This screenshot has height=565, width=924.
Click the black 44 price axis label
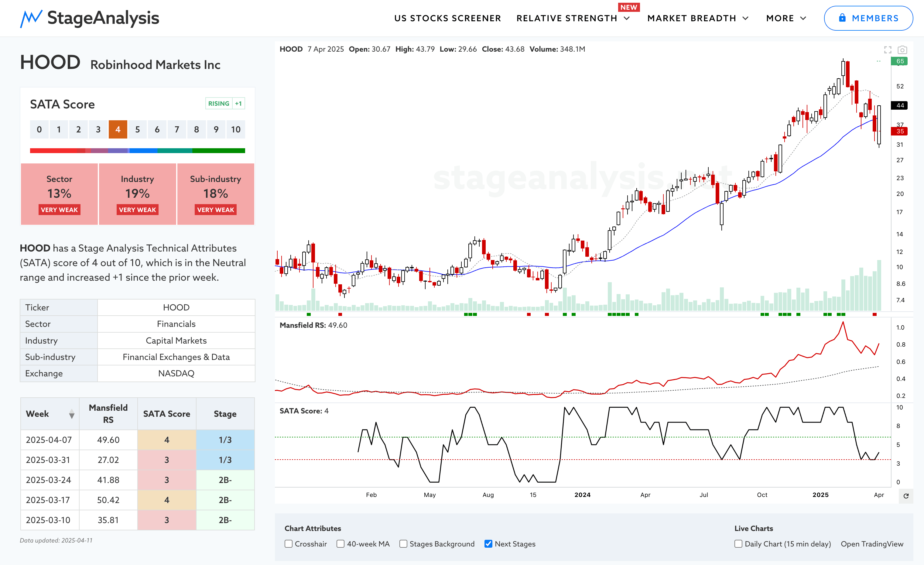pyautogui.click(x=900, y=105)
